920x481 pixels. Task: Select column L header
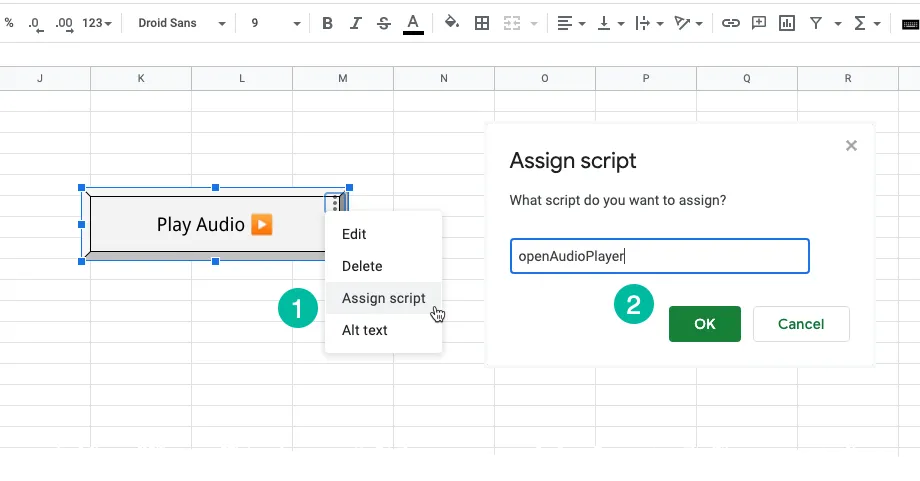coord(242,78)
